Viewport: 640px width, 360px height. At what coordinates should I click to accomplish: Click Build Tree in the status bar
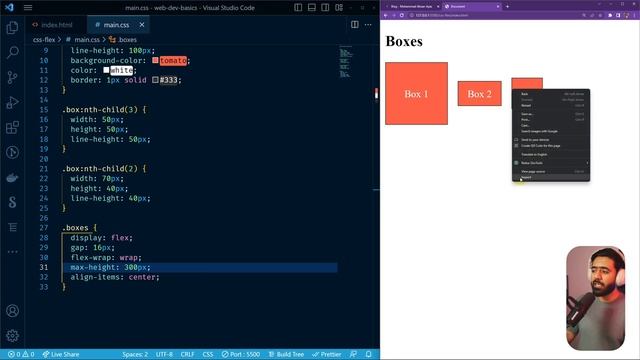[x=286, y=354]
